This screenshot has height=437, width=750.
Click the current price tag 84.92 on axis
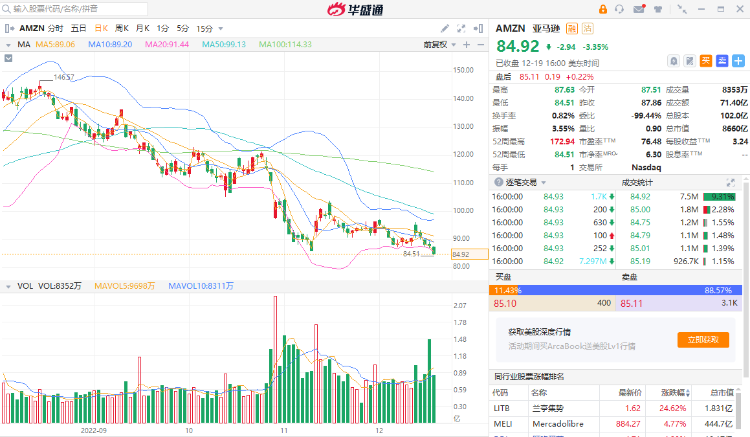[469, 254]
